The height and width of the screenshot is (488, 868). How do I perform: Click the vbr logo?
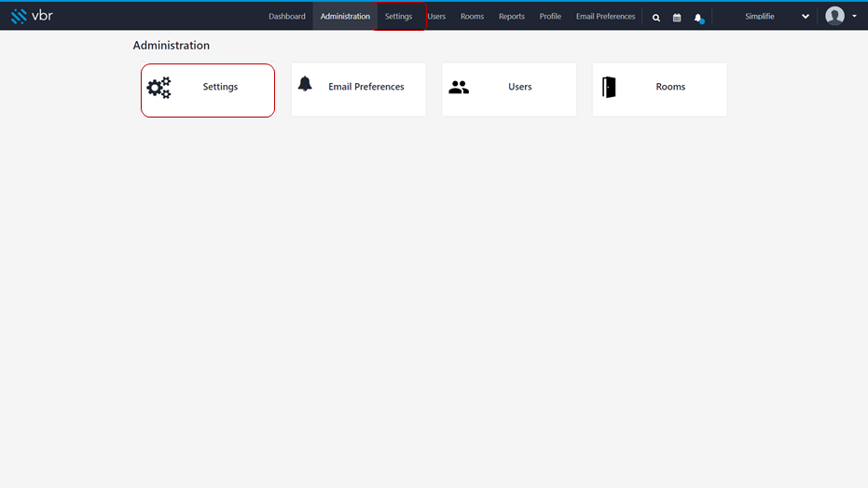pyautogui.click(x=32, y=16)
